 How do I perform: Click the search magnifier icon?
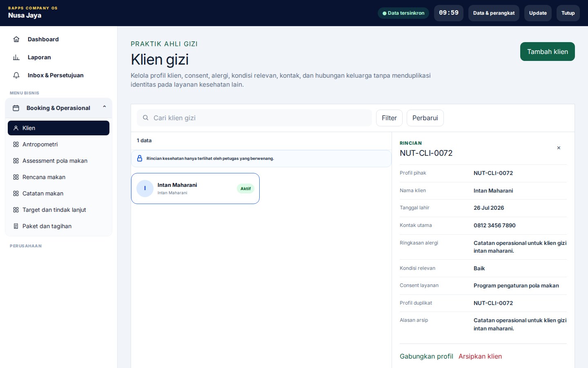(x=145, y=118)
